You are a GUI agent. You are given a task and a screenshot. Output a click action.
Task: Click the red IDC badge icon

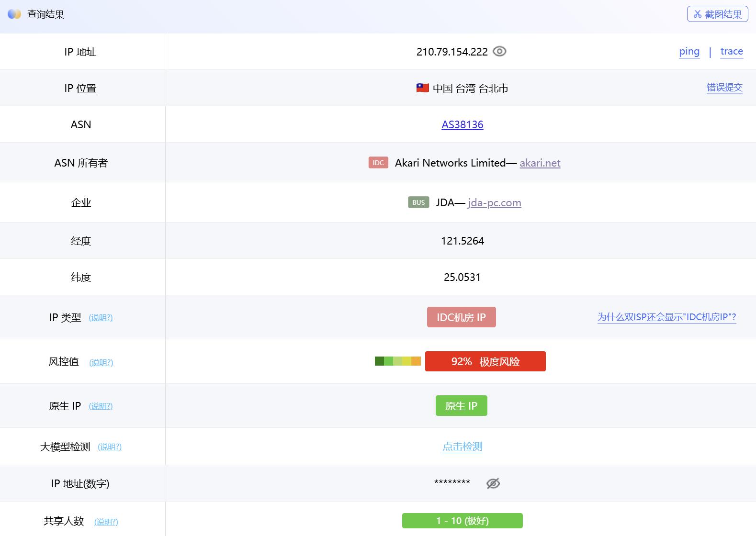point(378,163)
